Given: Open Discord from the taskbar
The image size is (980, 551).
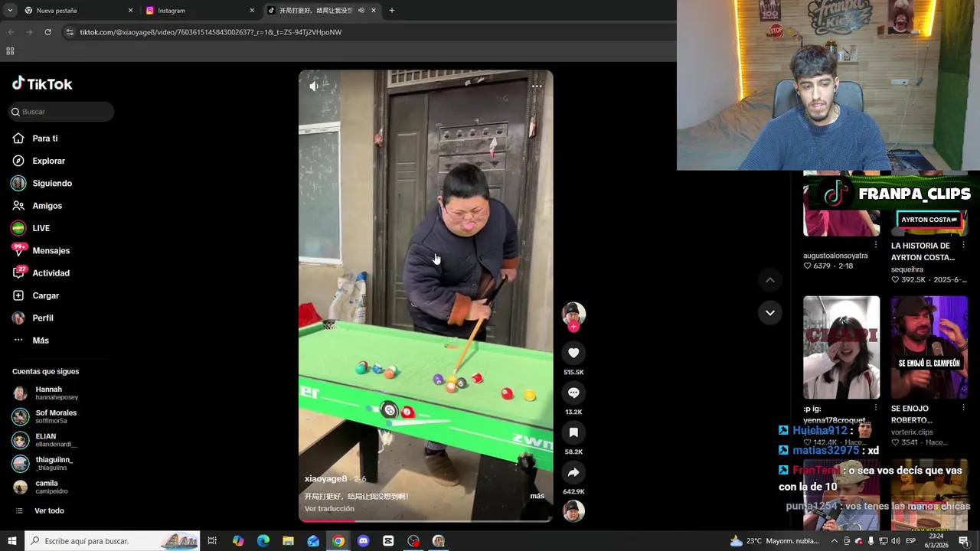Looking at the screenshot, I should pos(363,541).
